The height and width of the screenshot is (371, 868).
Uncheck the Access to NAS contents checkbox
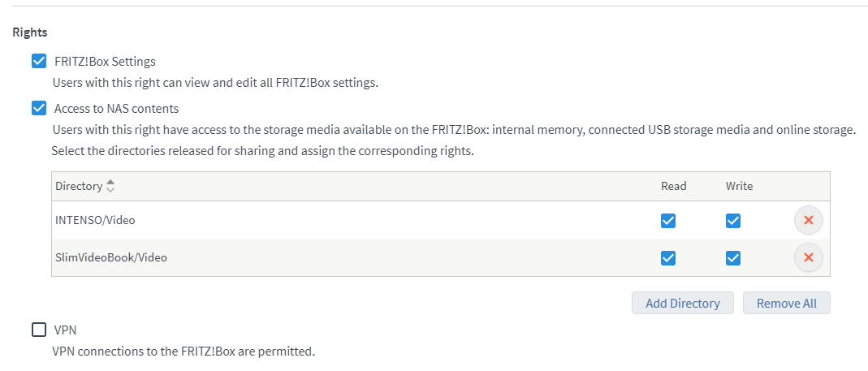click(38, 107)
